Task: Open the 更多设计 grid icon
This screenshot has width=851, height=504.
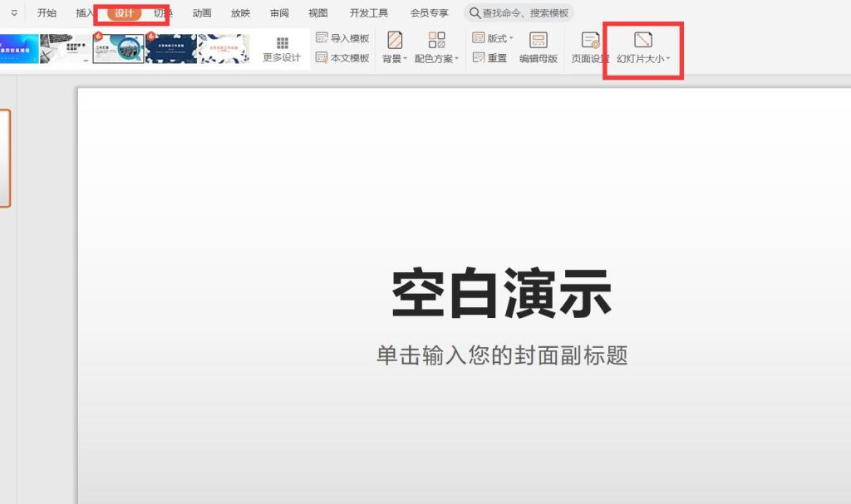Action: tap(282, 43)
